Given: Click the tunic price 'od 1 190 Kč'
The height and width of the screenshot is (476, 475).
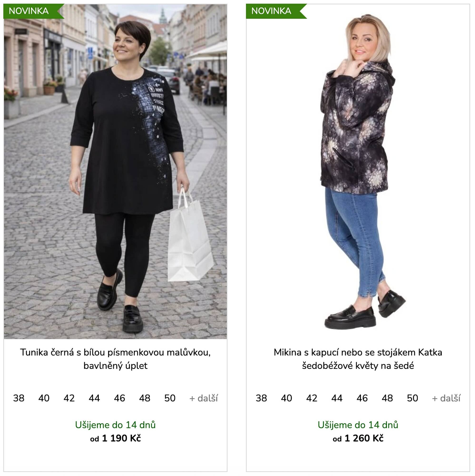Looking at the screenshot, I should (115, 438).
